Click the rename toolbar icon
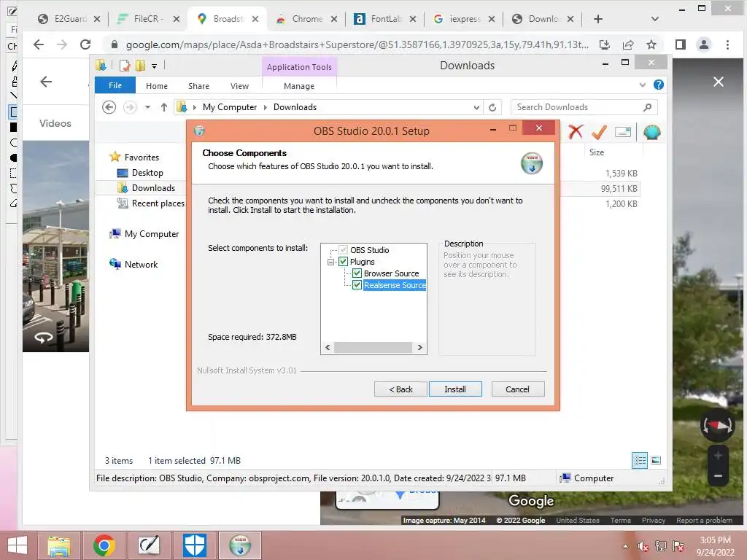This screenshot has width=747, height=560. click(x=623, y=132)
